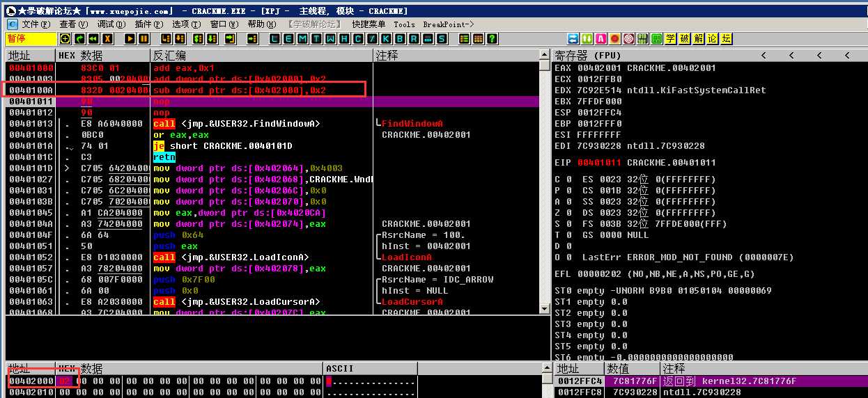Viewport: 868px width, 398px height.
Task: Click the 数值 column header in stack
Action: coord(632,368)
